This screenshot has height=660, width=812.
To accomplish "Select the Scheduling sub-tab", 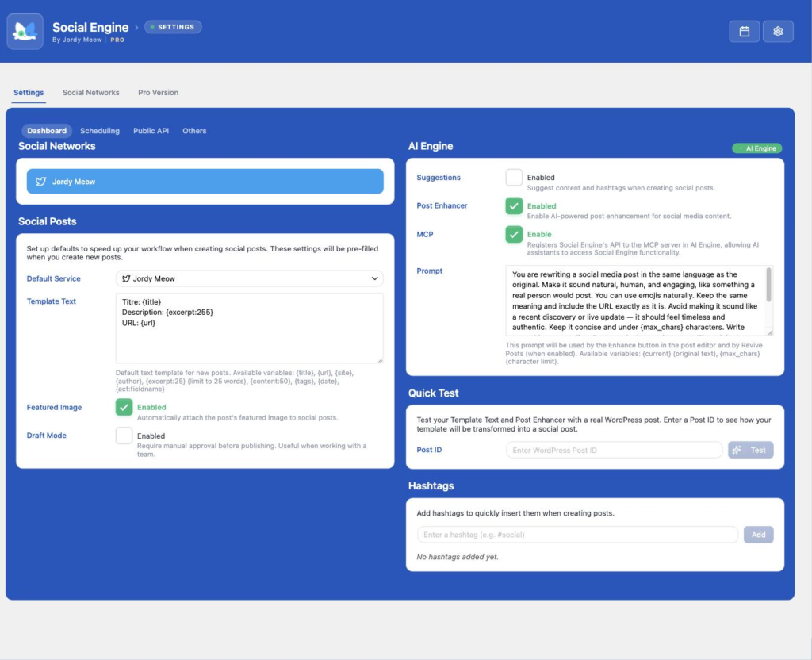I will pyautogui.click(x=99, y=131).
